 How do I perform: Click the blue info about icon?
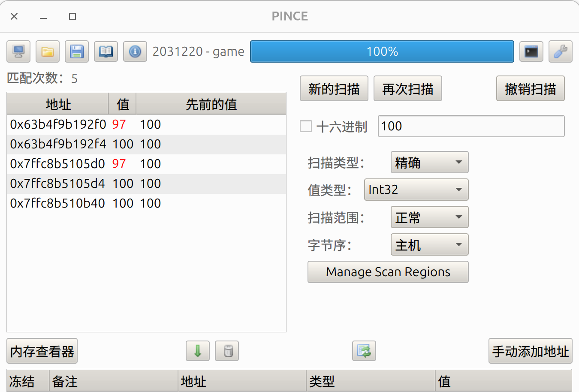click(135, 52)
